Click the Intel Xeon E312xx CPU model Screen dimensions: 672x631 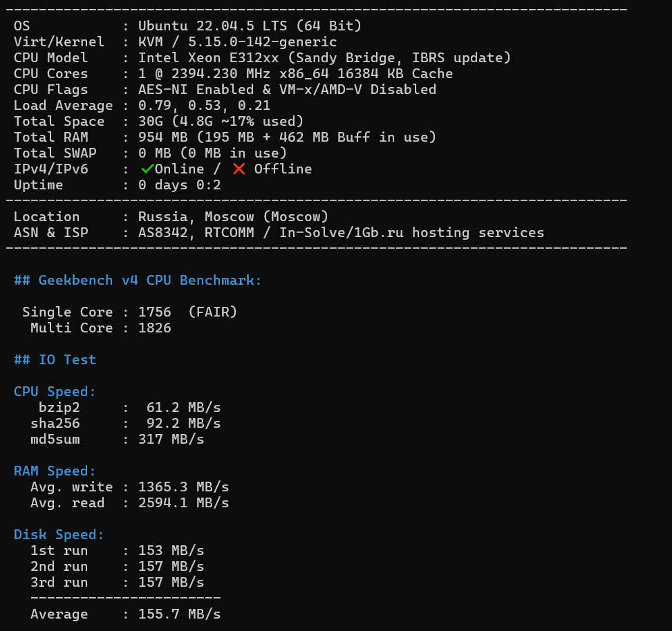[x=208, y=57]
